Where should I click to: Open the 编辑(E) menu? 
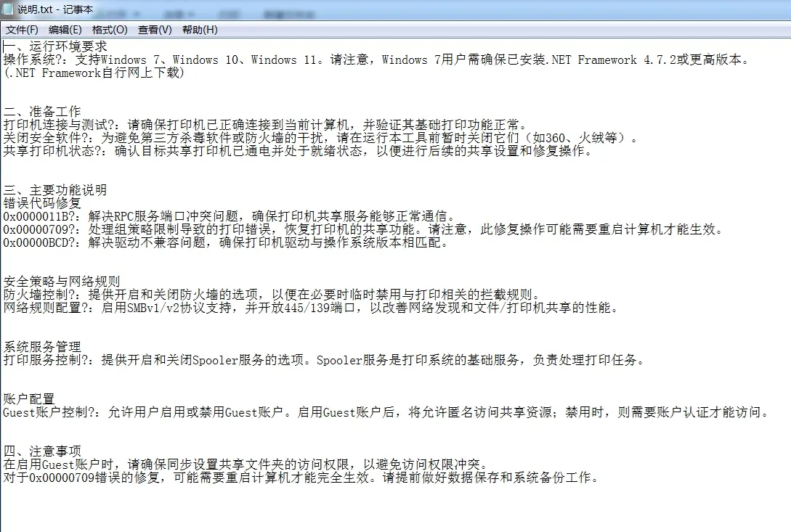tap(65, 30)
